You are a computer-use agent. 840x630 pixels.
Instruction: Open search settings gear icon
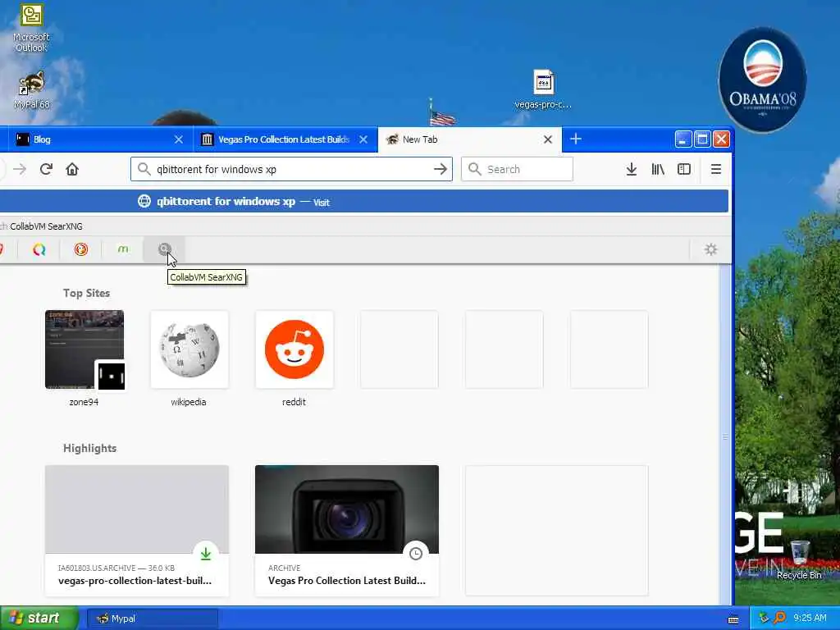point(711,249)
